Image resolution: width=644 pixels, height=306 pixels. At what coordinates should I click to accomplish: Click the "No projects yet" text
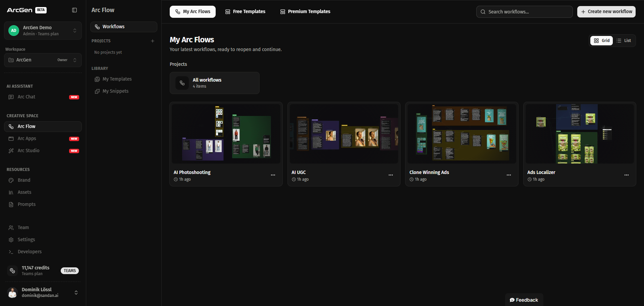pos(108,52)
